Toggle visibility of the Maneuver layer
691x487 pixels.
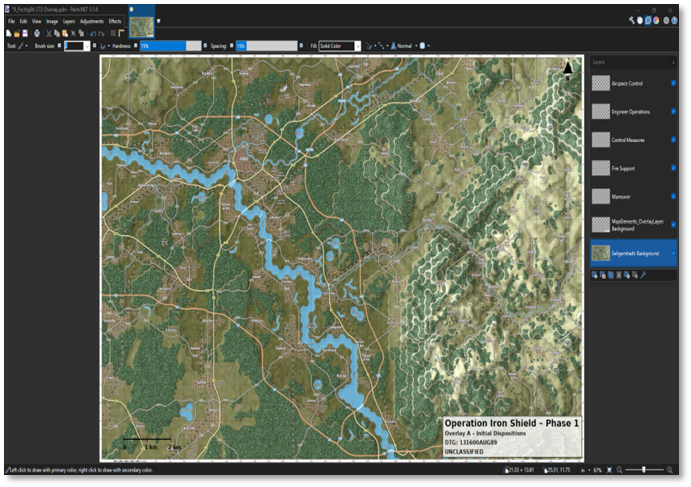[673, 196]
